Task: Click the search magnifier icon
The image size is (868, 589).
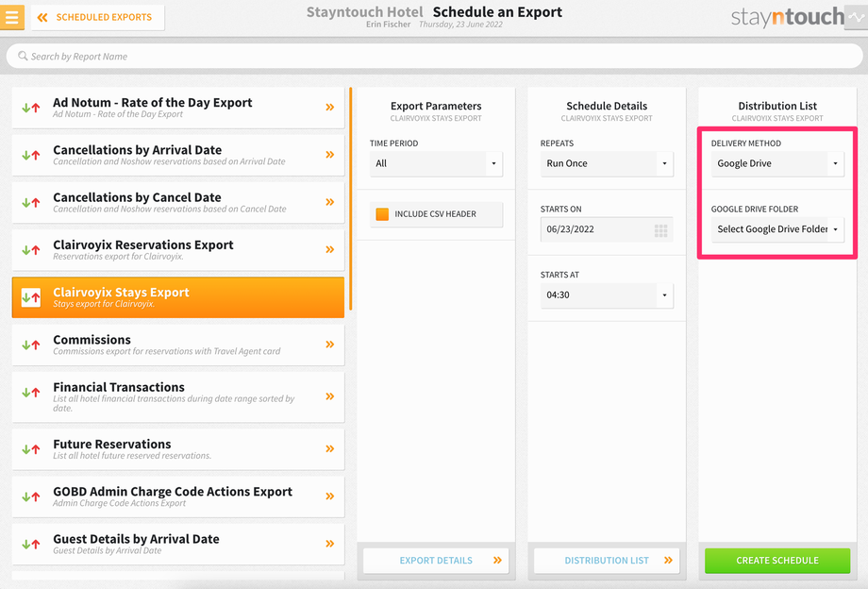Action: coord(23,56)
